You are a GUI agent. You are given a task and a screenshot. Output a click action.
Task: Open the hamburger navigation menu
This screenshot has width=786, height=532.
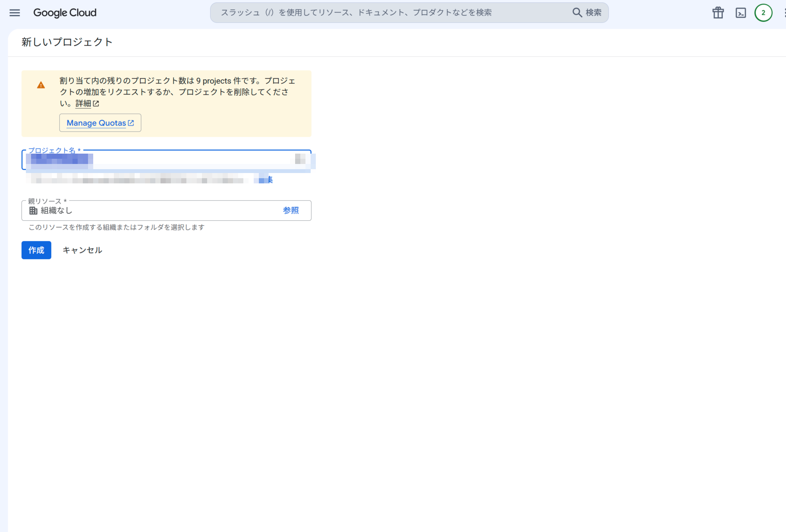pyautogui.click(x=15, y=13)
